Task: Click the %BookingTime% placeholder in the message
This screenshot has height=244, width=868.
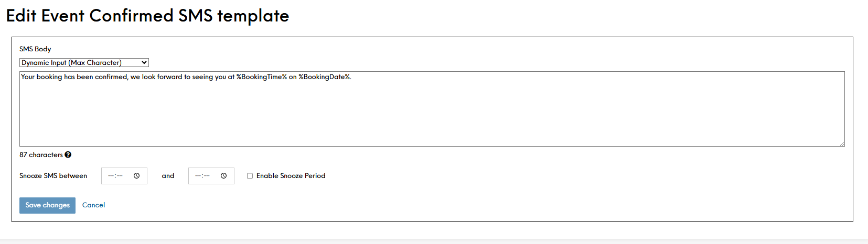Action: (x=261, y=77)
